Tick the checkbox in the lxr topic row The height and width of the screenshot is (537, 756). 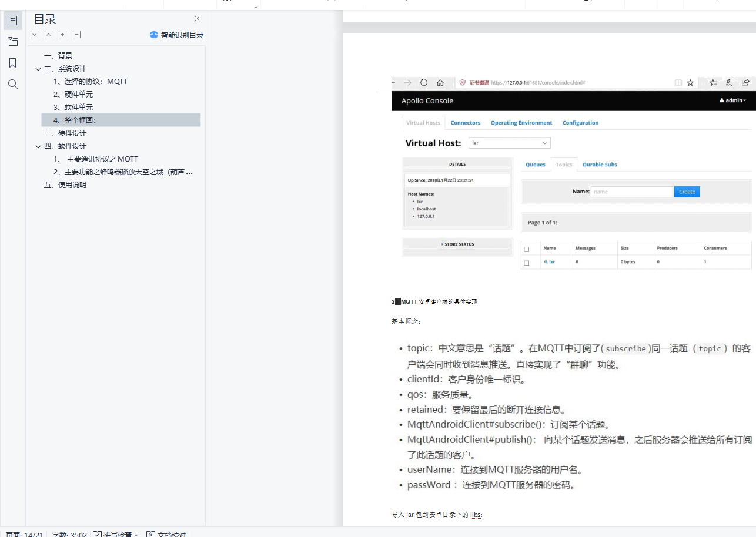tap(527, 263)
